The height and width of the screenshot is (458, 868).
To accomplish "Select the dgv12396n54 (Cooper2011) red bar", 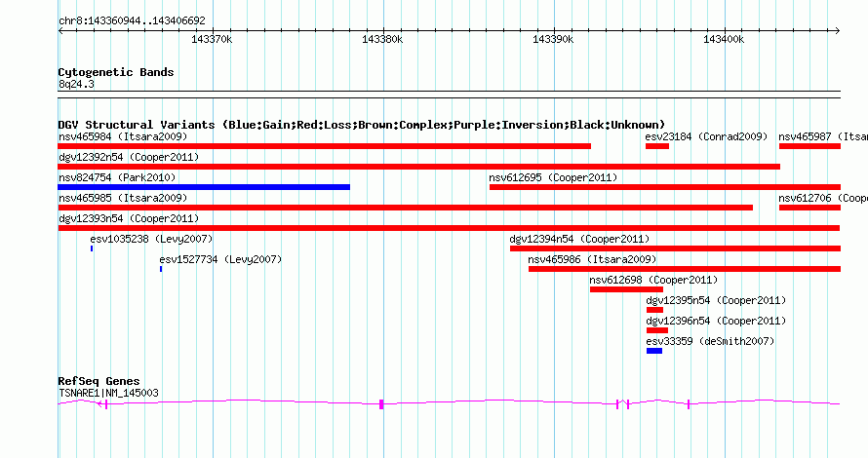I will [657, 330].
